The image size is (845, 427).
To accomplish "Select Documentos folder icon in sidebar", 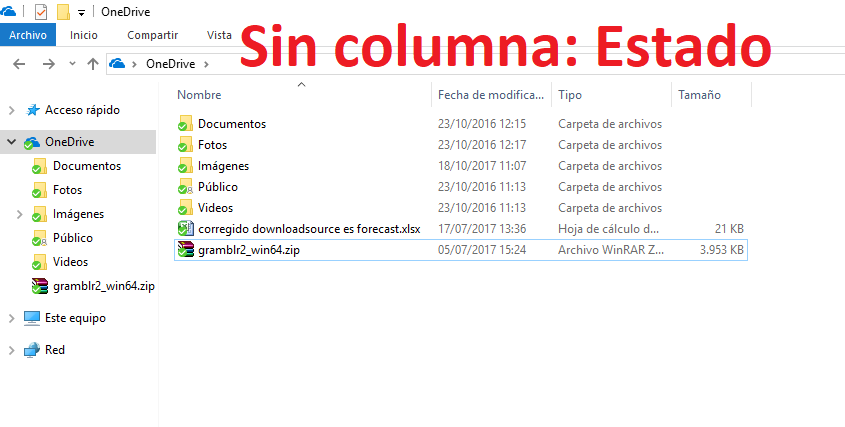I will [x=39, y=167].
